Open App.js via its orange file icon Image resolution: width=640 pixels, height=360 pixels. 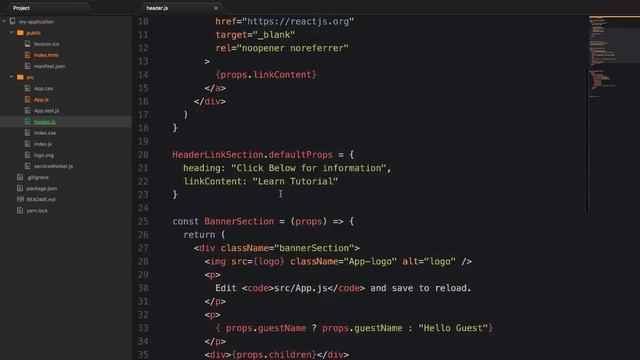coord(27,99)
